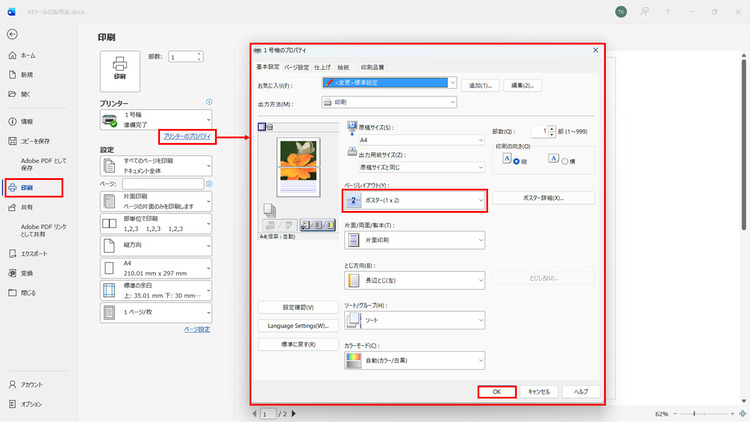Open 片面/両面/製本 片面印刷 dropdown
Image resolution: width=750 pixels, height=422 pixels.
415,240
